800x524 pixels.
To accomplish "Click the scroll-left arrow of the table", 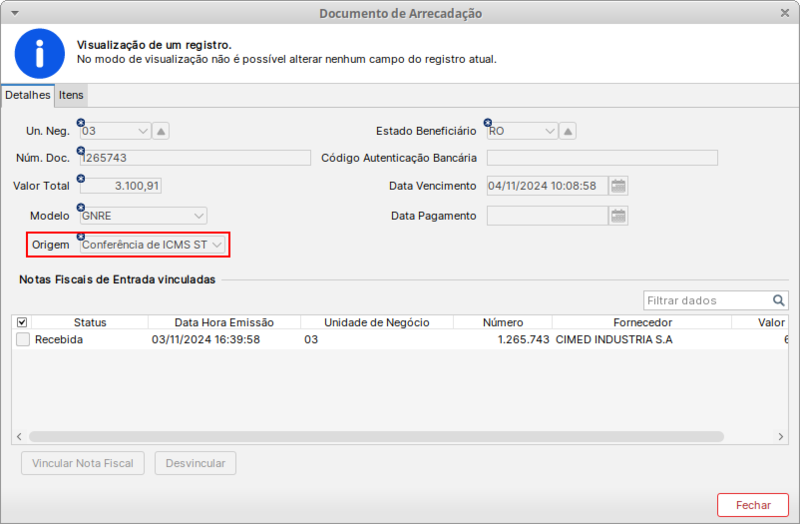I will pyautogui.click(x=19, y=437).
